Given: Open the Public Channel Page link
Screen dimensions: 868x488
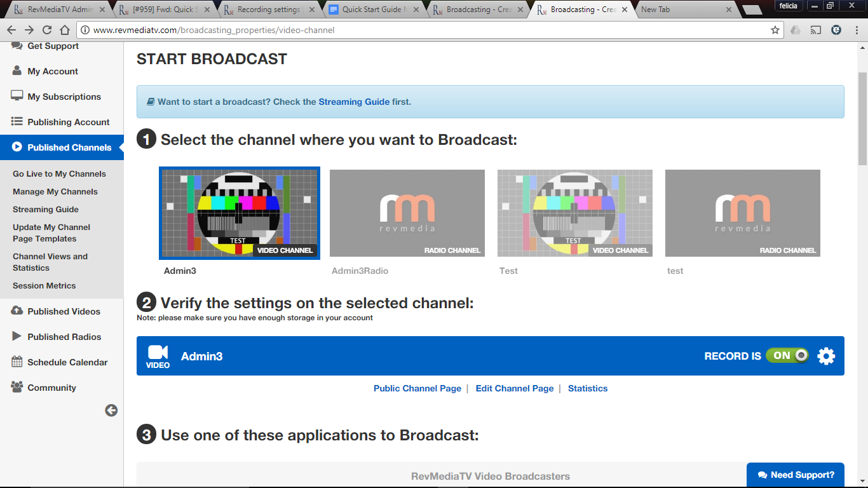Looking at the screenshot, I should point(417,388).
